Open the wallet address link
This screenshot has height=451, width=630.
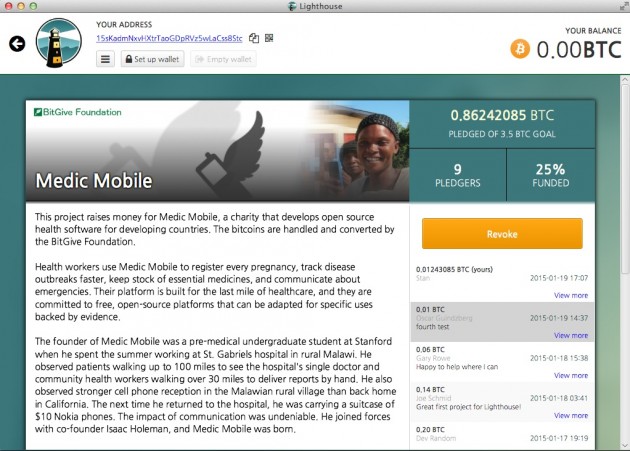[x=169, y=38]
